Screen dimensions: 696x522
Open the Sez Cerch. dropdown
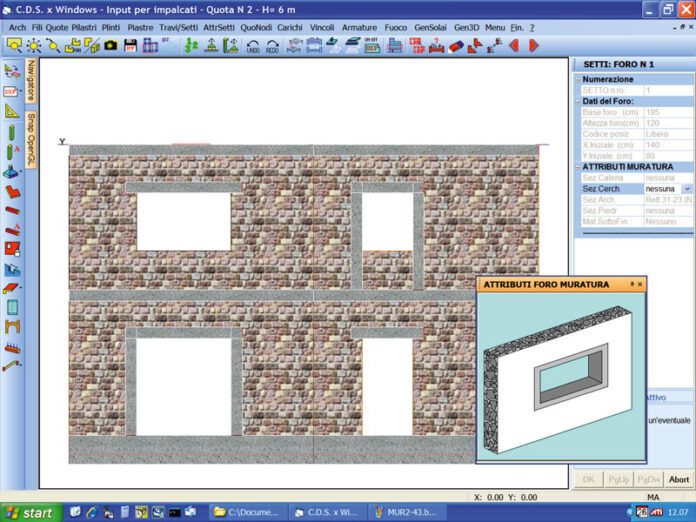pyautogui.click(x=687, y=188)
